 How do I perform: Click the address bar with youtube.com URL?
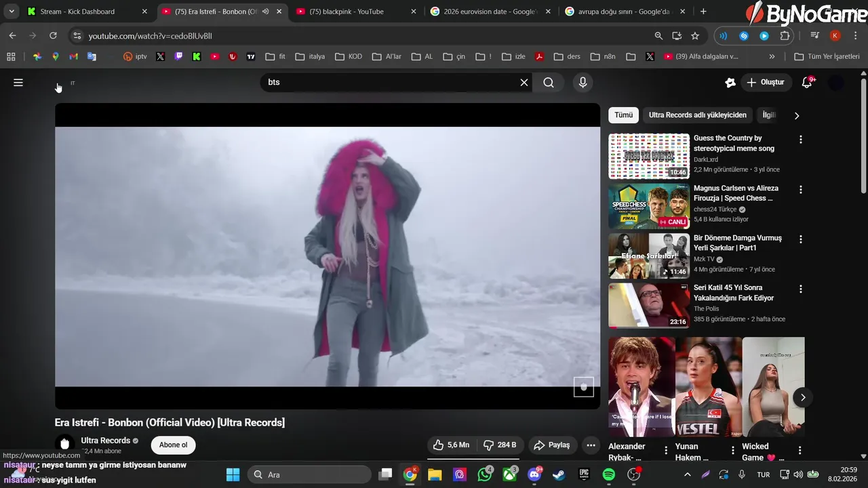(366, 36)
